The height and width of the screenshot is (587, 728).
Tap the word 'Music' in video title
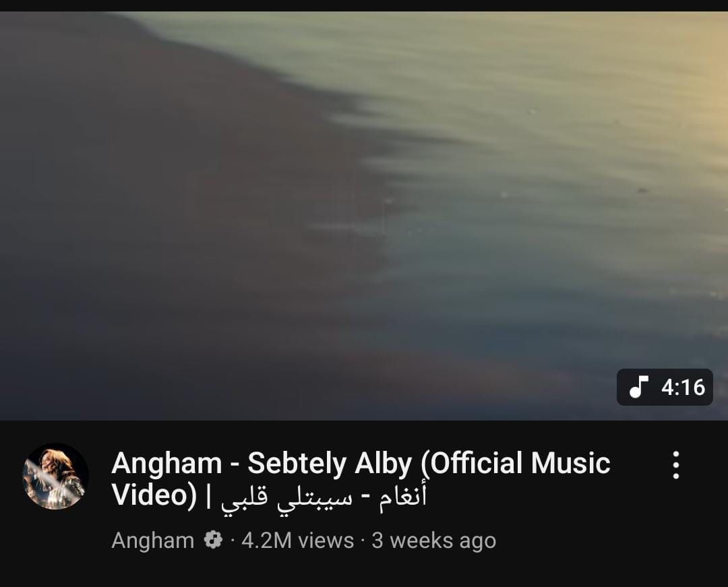(571, 463)
